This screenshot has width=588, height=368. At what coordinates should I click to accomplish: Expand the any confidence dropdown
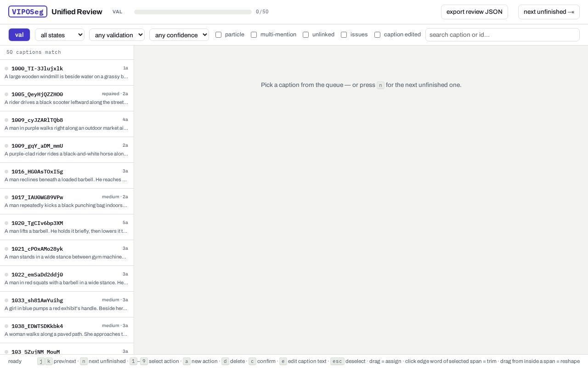179,34
